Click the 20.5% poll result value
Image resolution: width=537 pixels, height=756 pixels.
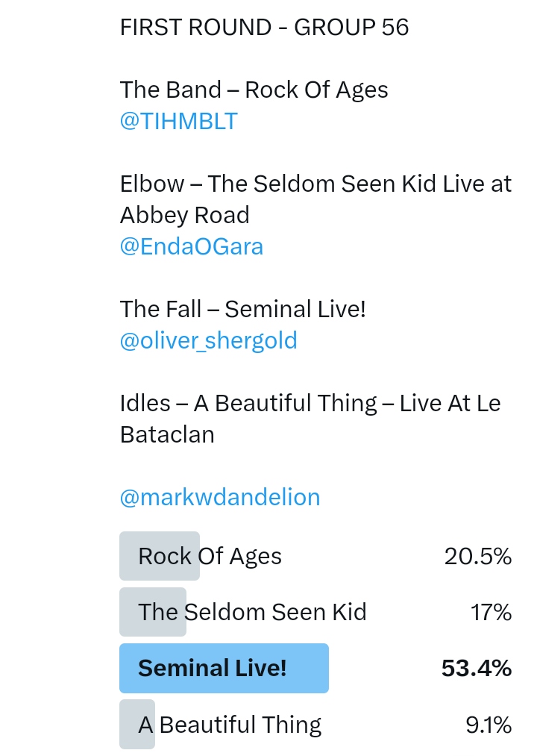[477, 556]
